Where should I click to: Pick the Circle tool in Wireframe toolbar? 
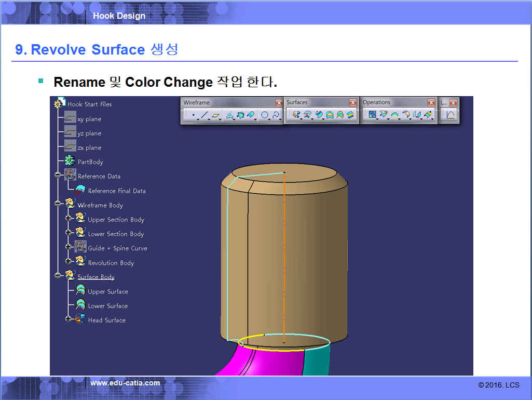[x=265, y=115]
